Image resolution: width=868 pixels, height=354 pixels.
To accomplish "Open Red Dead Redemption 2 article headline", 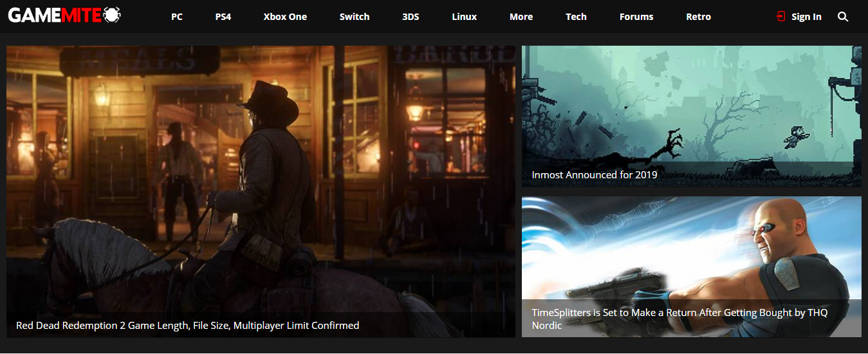I will (187, 326).
